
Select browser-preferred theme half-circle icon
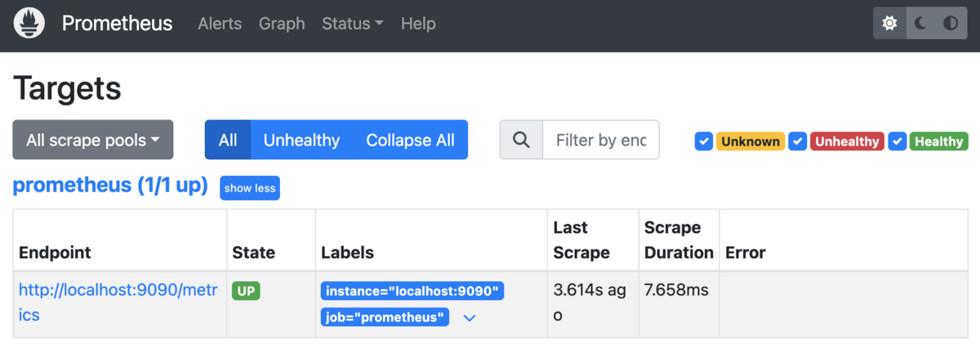tap(951, 24)
